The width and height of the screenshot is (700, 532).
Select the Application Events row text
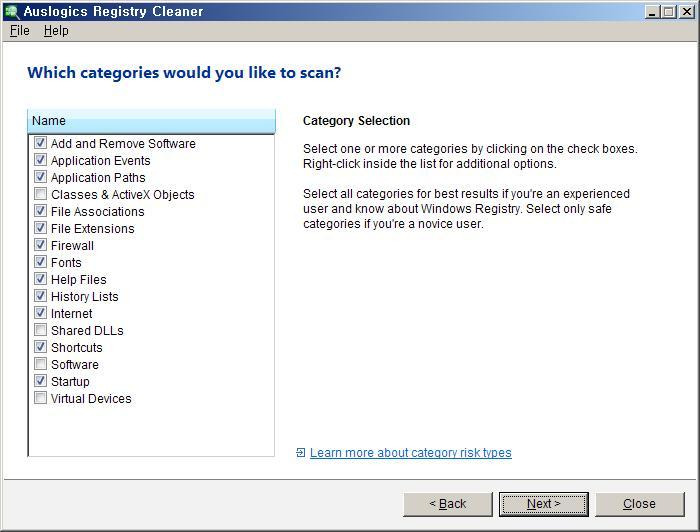pyautogui.click(x=100, y=161)
